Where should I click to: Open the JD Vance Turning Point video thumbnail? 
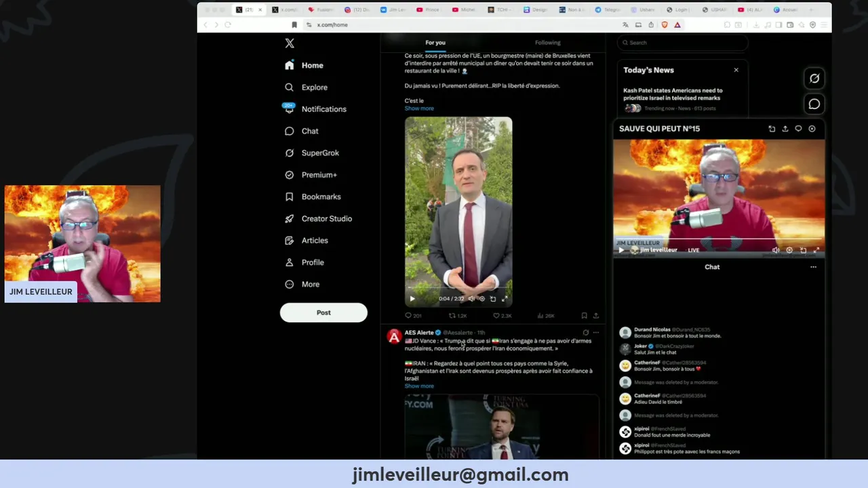point(502,427)
